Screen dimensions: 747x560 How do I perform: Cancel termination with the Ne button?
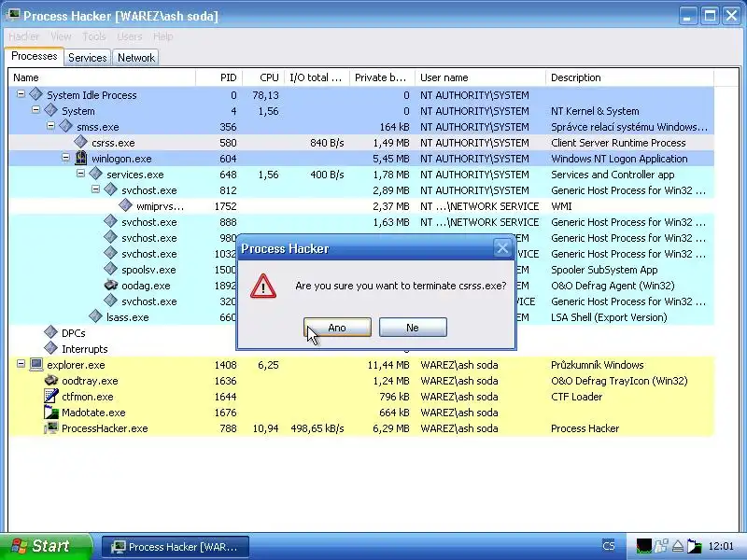(x=413, y=328)
